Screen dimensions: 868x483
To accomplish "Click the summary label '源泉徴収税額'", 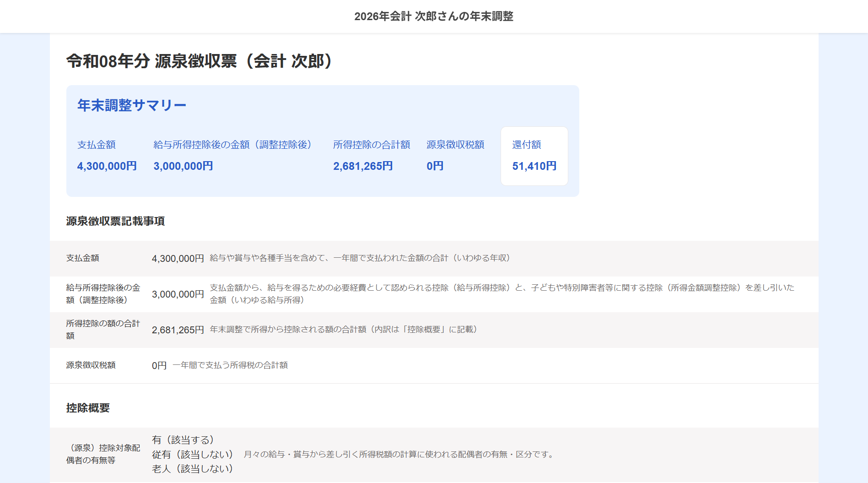I will pos(455,145).
